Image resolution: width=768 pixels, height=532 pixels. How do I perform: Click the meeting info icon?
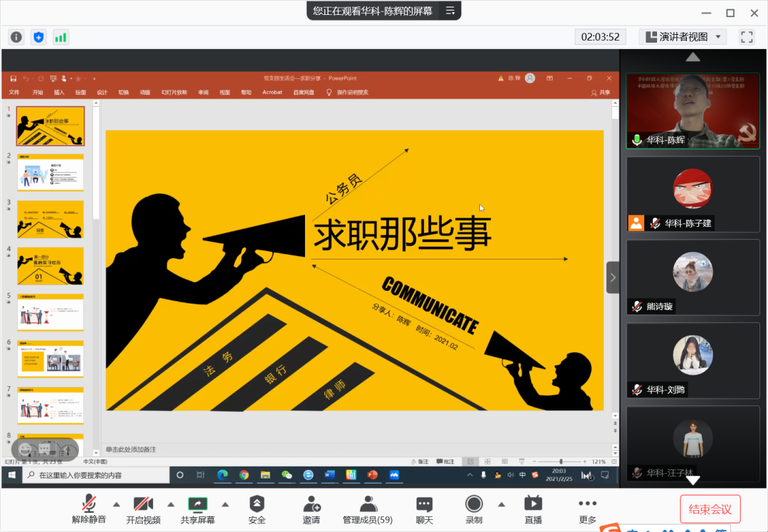coord(16,37)
